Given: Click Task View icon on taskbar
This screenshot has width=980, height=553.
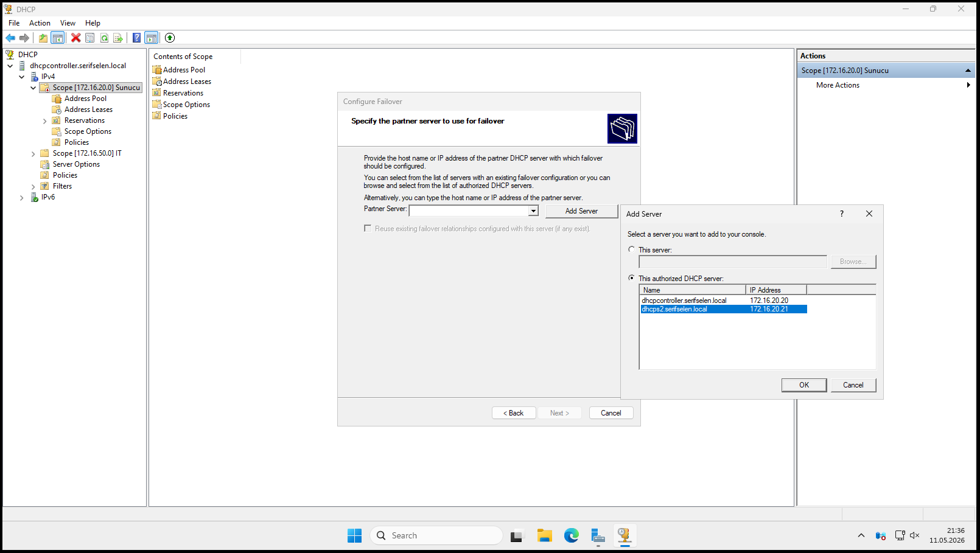Looking at the screenshot, I should 517,535.
